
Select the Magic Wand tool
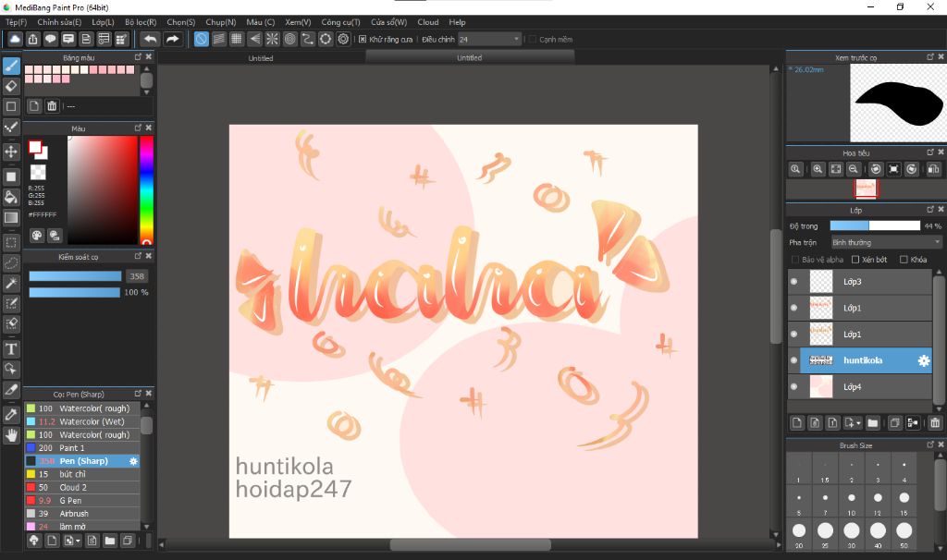[11, 283]
